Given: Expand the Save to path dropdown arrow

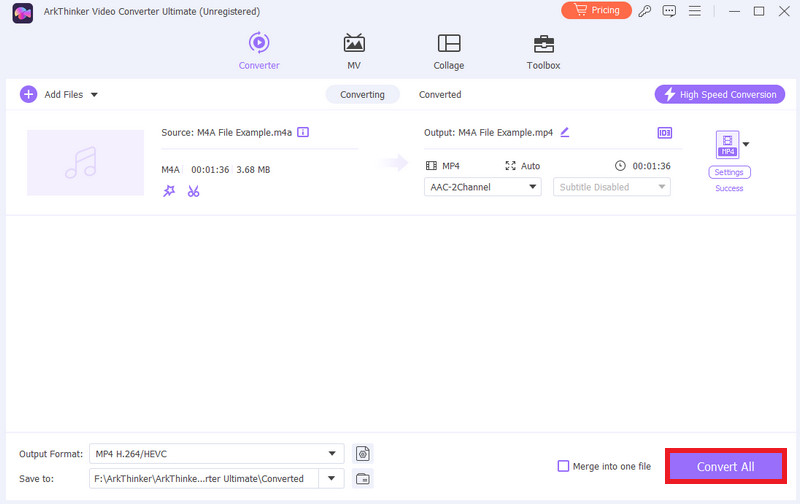Looking at the screenshot, I should coord(332,478).
